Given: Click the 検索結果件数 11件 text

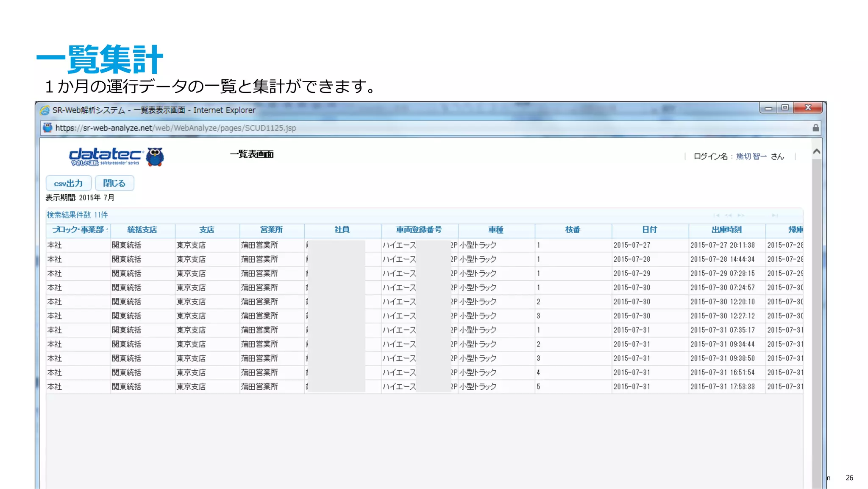Looking at the screenshot, I should click(x=77, y=215).
